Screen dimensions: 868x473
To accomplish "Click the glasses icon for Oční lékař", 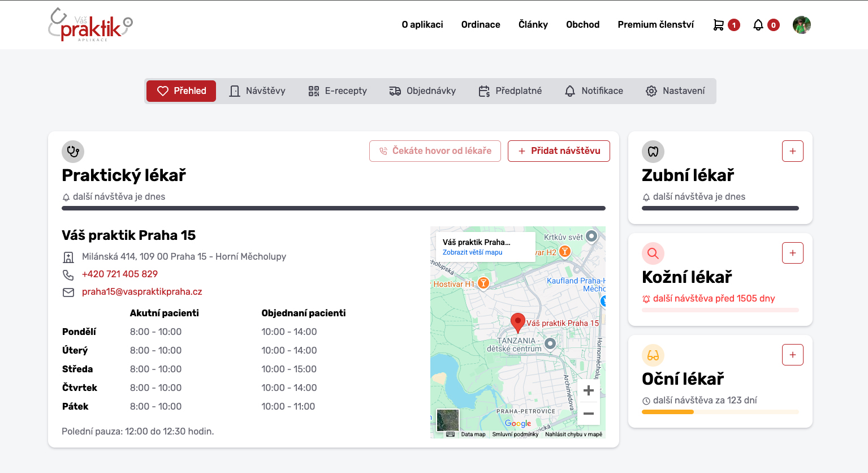I will point(653,355).
